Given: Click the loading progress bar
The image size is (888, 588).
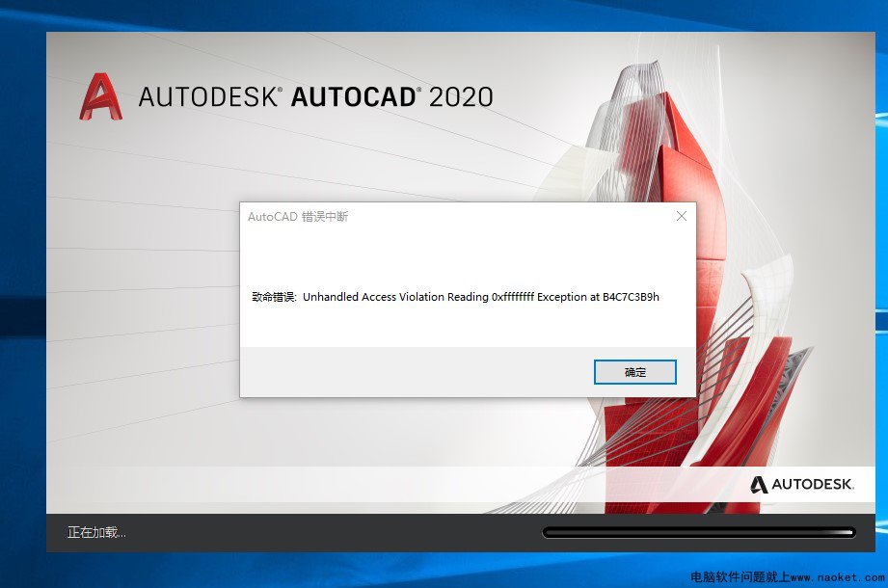Looking at the screenshot, I should coord(699,532).
